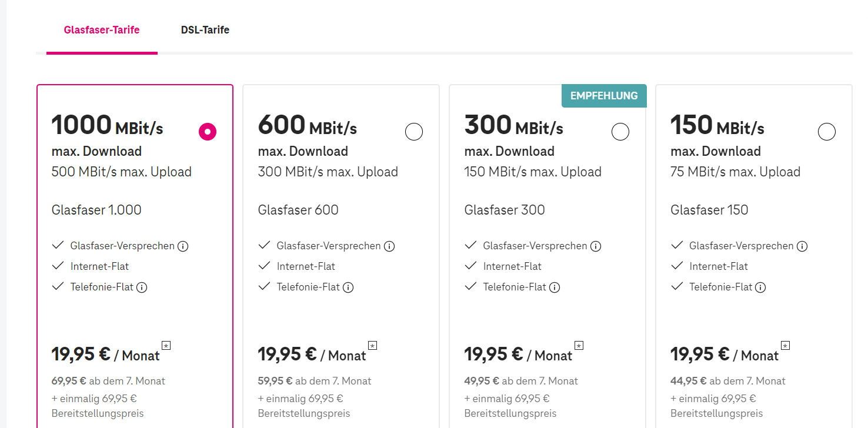Select the 1000 MBit/s radio button
This screenshot has width=868, height=428.
pyautogui.click(x=208, y=132)
